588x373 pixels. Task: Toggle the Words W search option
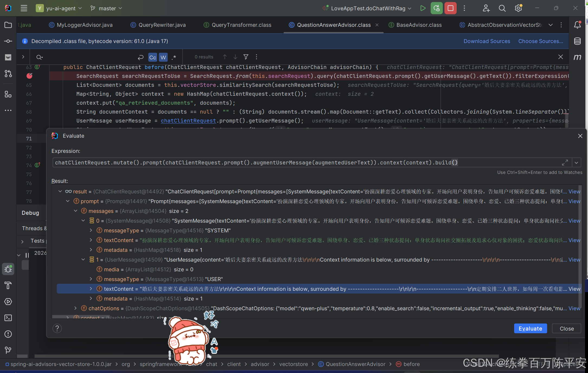[163, 57]
